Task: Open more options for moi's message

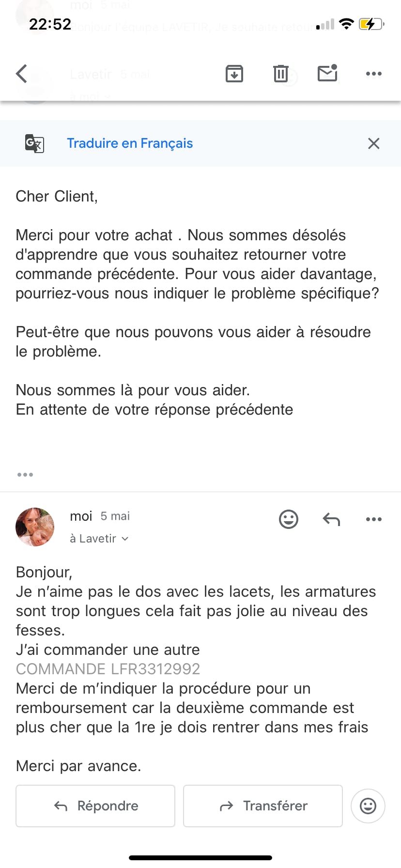Action: [374, 519]
